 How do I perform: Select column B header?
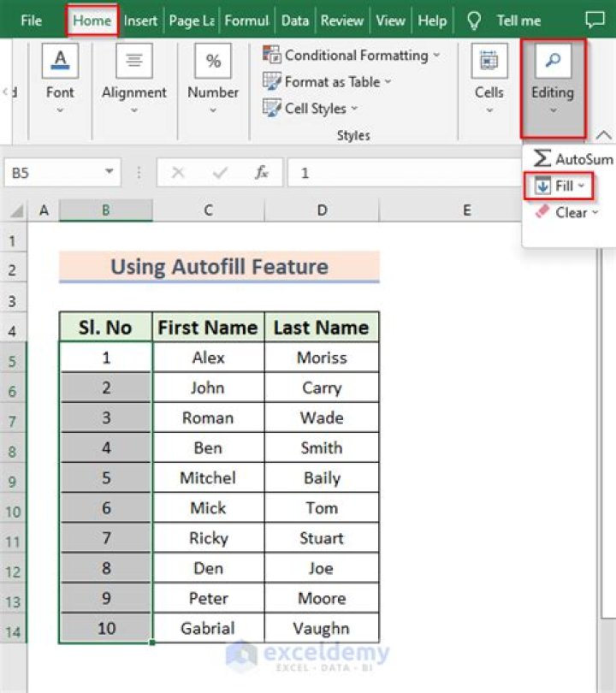105,210
